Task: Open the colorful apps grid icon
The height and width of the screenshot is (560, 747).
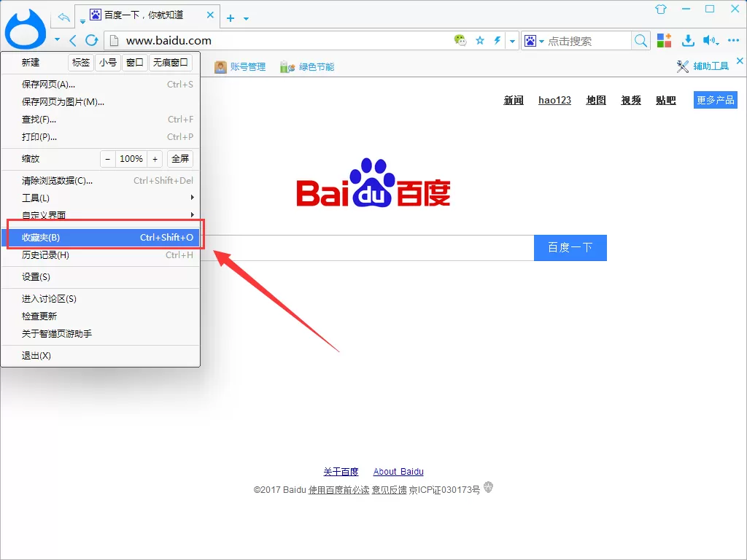Action: click(664, 41)
